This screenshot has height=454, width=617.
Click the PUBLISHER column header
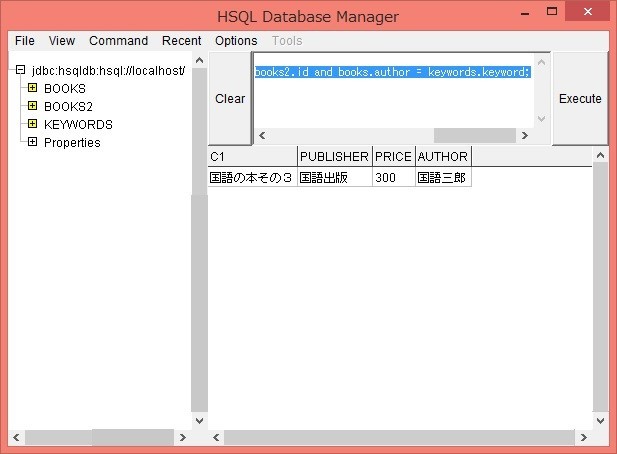click(x=335, y=157)
